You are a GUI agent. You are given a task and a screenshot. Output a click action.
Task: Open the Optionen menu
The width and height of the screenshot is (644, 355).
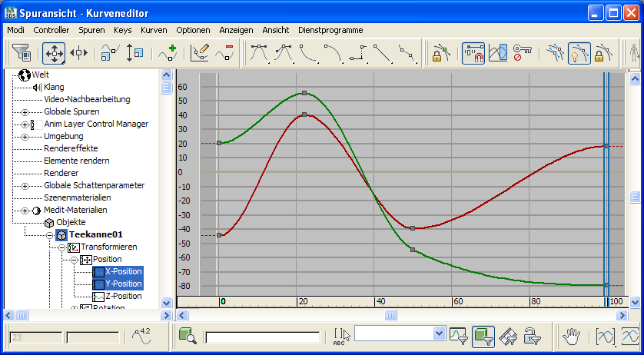point(193,30)
